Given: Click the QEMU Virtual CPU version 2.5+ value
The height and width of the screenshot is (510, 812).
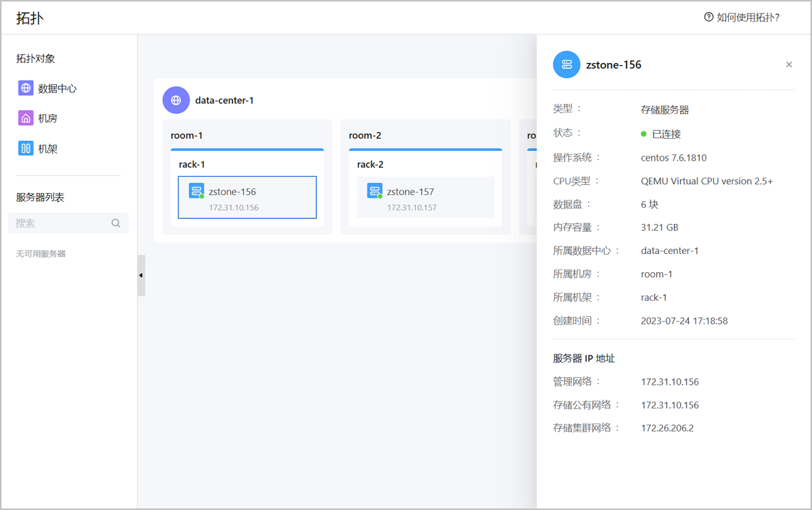Looking at the screenshot, I should click(707, 181).
